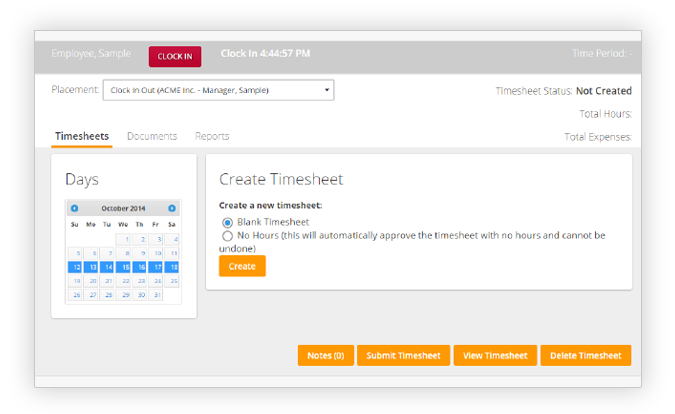Select October 31 in the calendar

[156, 295]
